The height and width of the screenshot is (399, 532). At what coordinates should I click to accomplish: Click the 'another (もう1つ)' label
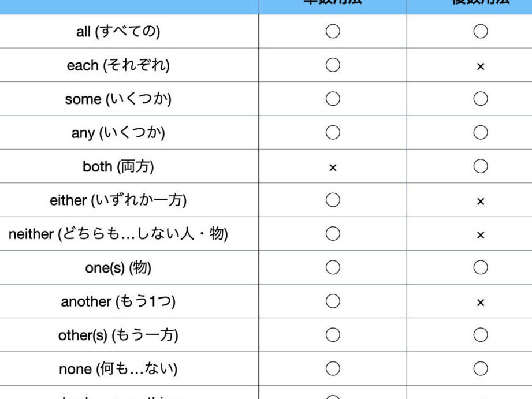[x=118, y=301]
